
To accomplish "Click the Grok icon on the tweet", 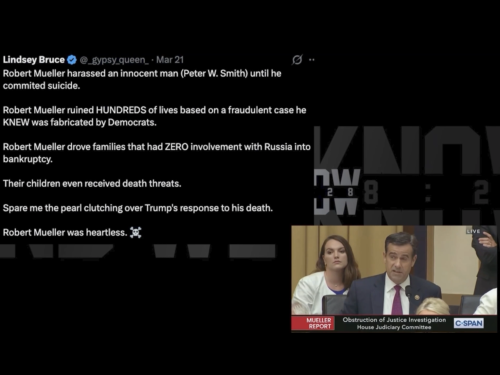I will (297, 60).
